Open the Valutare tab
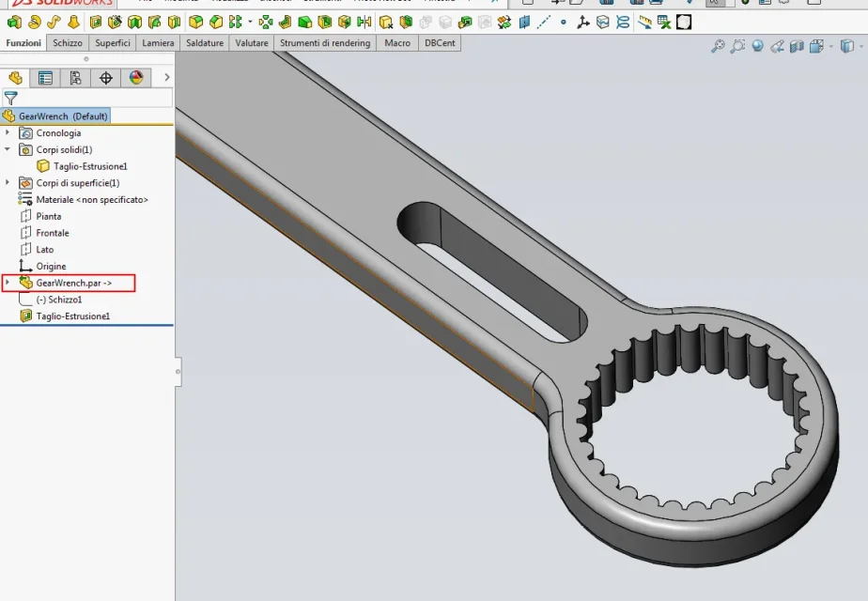This screenshot has height=601, width=868. coord(252,42)
